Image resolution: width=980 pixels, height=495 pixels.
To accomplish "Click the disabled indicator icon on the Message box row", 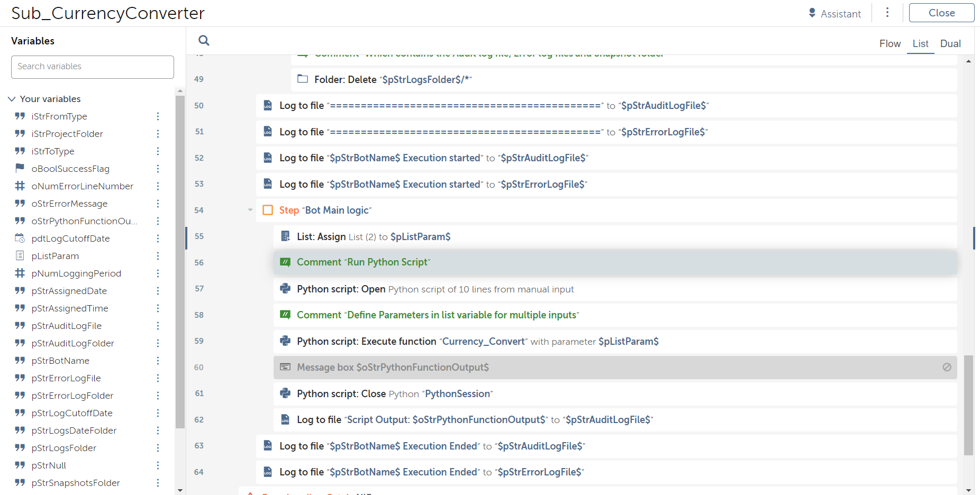I will (947, 367).
